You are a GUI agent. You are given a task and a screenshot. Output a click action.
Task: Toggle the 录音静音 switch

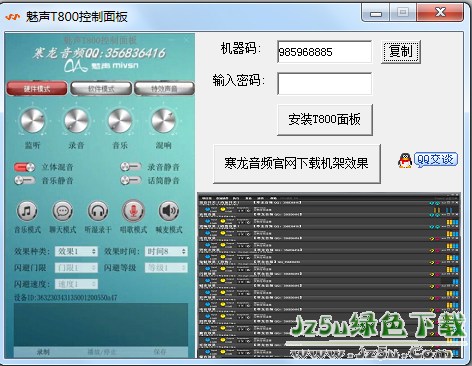tap(131, 167)
